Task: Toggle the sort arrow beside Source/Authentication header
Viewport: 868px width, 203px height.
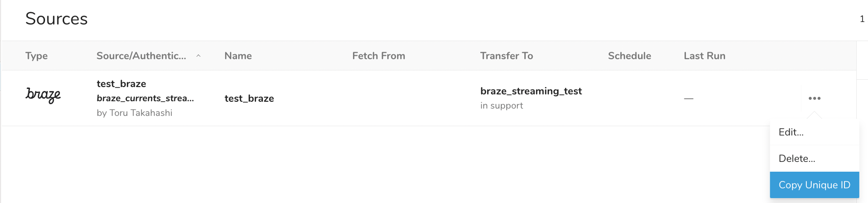Action: (198, 56)
